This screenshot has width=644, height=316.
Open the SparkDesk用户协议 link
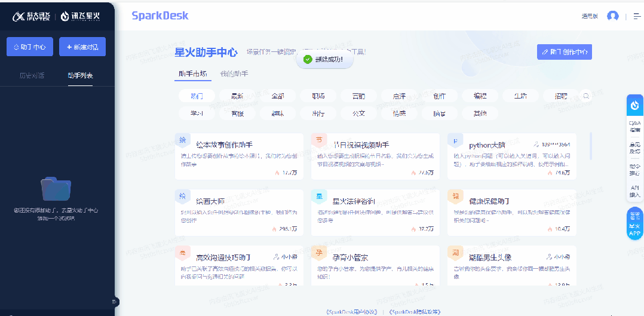coord(351,312)
